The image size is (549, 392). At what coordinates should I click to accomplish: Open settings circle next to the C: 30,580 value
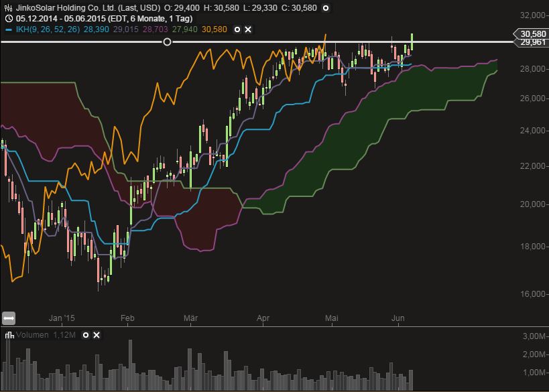pyautogui.click(x=326, y=8)
